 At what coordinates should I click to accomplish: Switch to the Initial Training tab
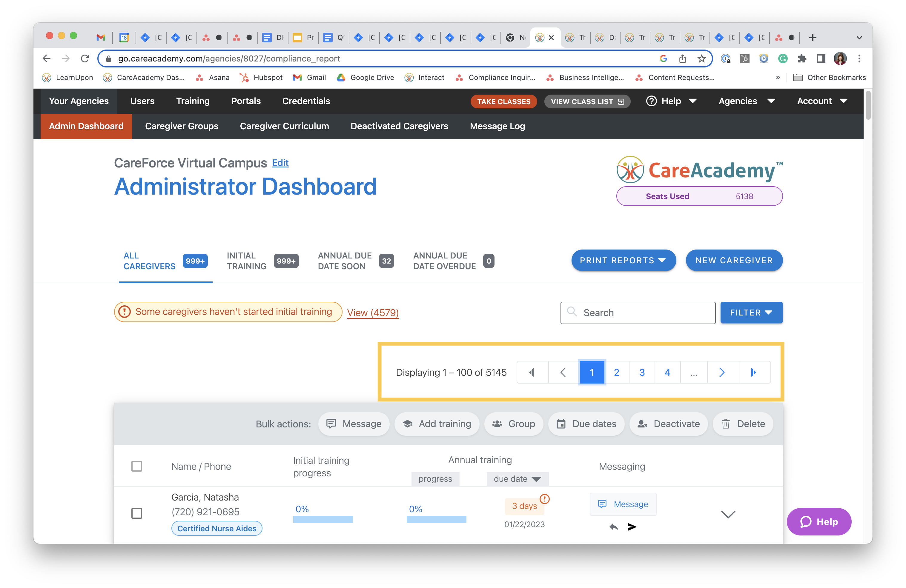(246, 261)
